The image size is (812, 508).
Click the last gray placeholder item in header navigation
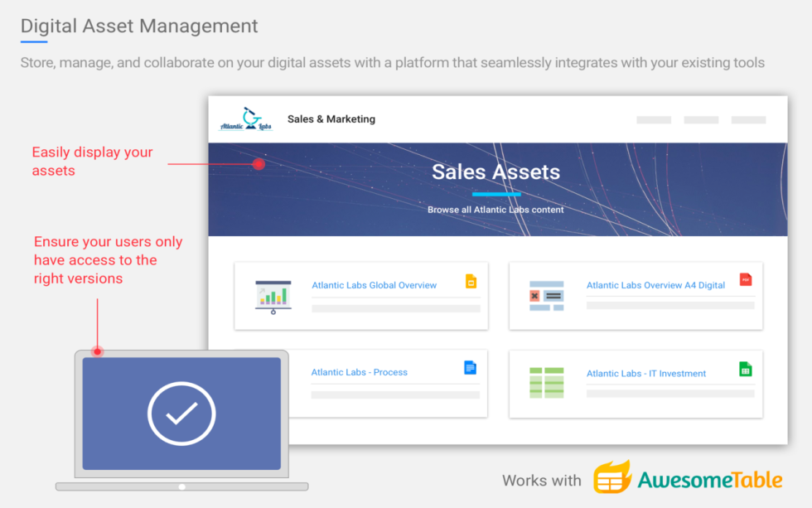[748, 120]
